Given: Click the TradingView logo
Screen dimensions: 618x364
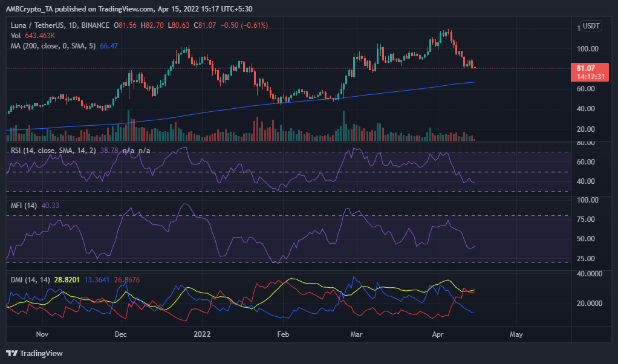Looking at the screenshot, I should [x=34, y=353].
